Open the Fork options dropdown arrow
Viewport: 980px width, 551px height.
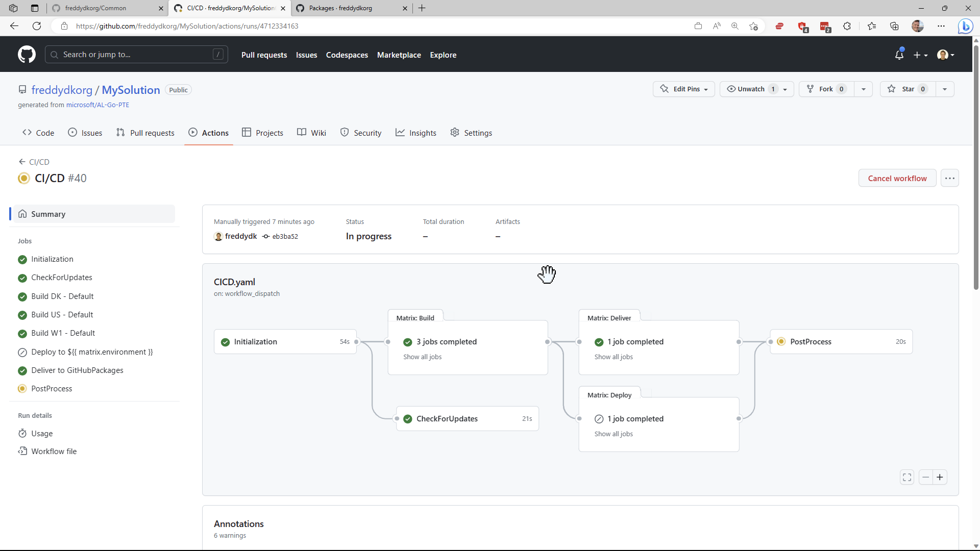[863, 89]
